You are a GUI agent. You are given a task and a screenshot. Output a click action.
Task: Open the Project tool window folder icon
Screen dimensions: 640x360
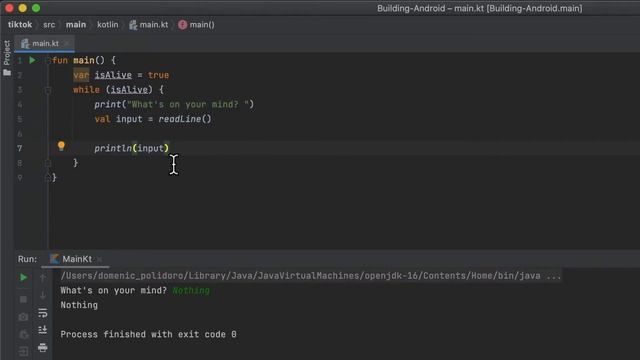pyautogui.click(x=7, y=73)
